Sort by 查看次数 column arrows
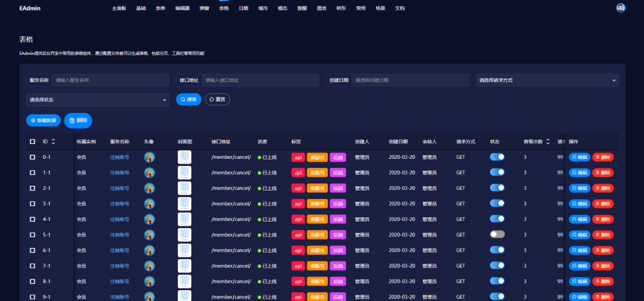 tap(547, 142)
